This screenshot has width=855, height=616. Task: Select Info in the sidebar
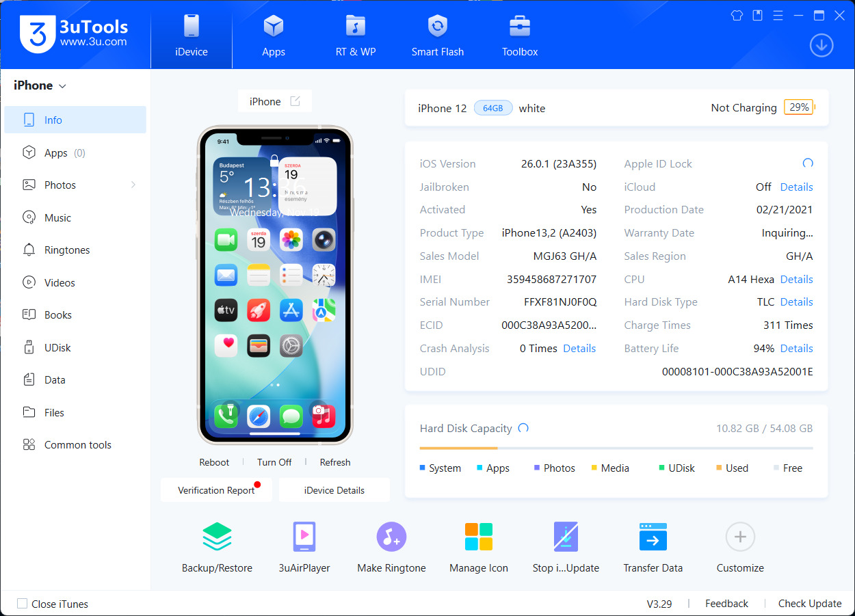click(x=75, y=120)
